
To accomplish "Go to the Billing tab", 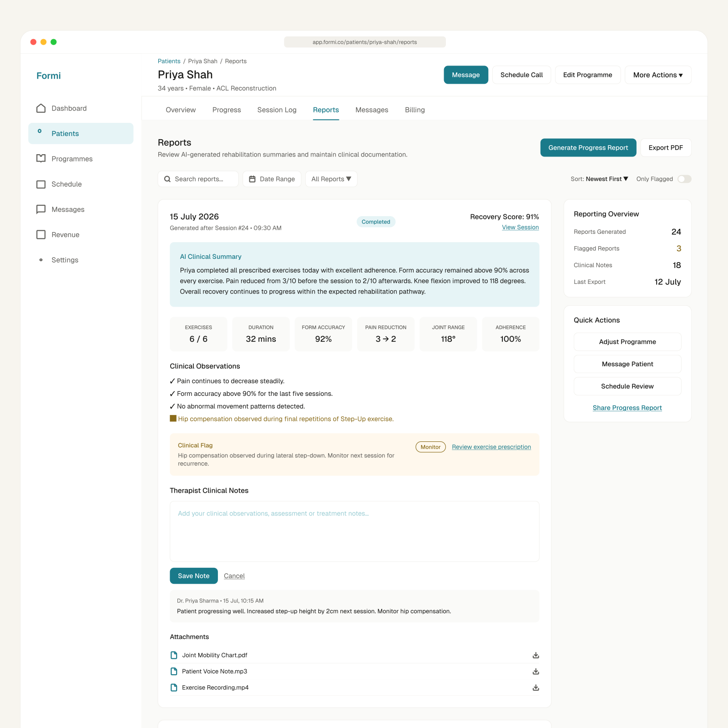I will pyautogui.click(x=415, y=110).
